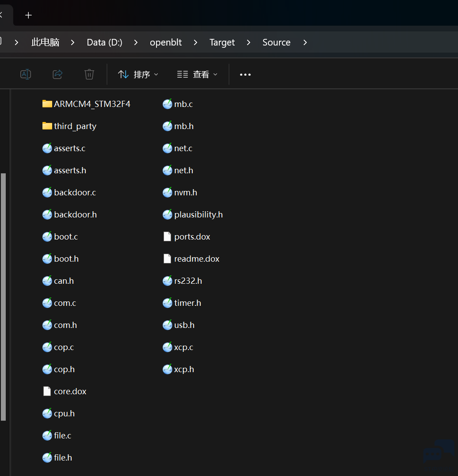Select cpu.h file icon

click(x=47, y=414)
